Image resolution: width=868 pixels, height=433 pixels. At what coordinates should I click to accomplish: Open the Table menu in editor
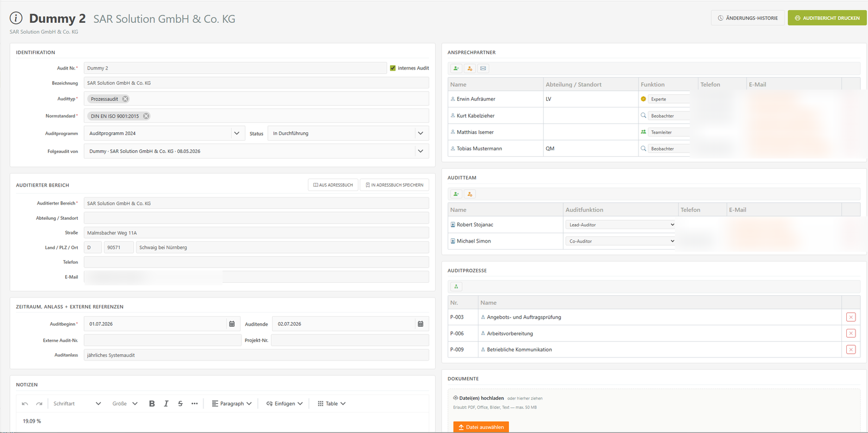pyautogui.click(x=331, y=404)
